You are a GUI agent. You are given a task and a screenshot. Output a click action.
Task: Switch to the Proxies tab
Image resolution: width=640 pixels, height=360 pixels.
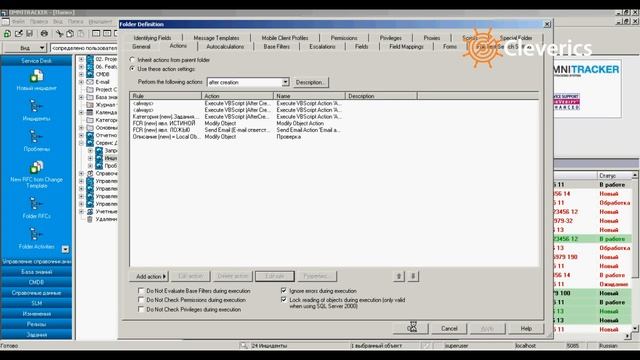(431, 38)
